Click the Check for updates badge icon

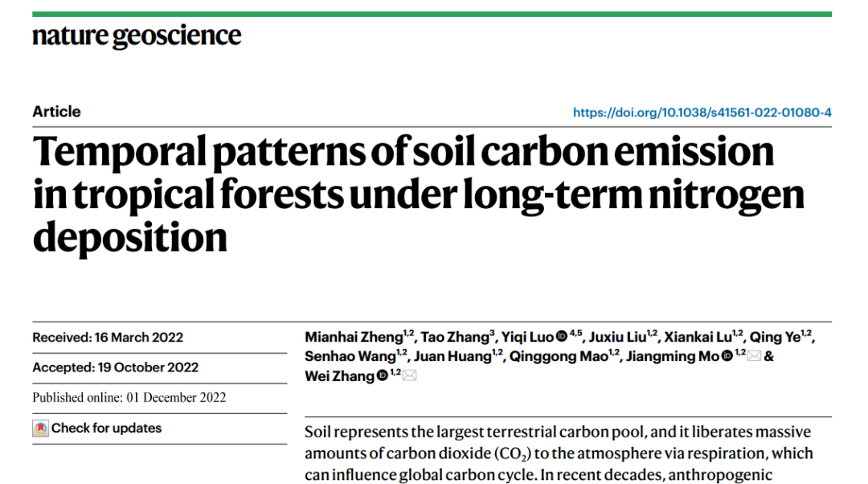(x=40, y=429)
